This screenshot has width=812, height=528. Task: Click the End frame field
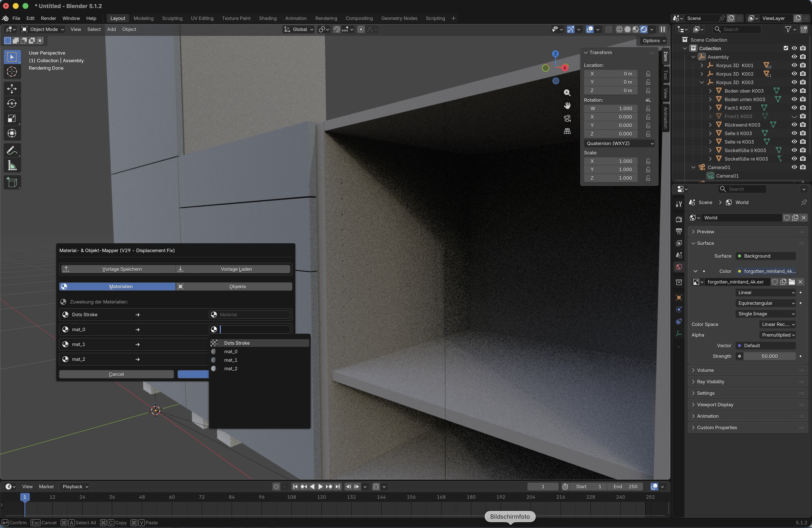(x=625, y=487)
